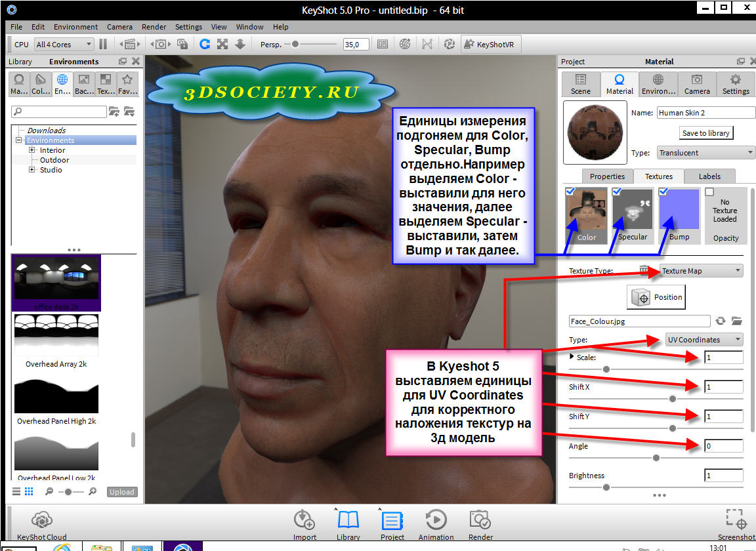
Task: Open the Materials library tab icon
Action: click(19, 83)
